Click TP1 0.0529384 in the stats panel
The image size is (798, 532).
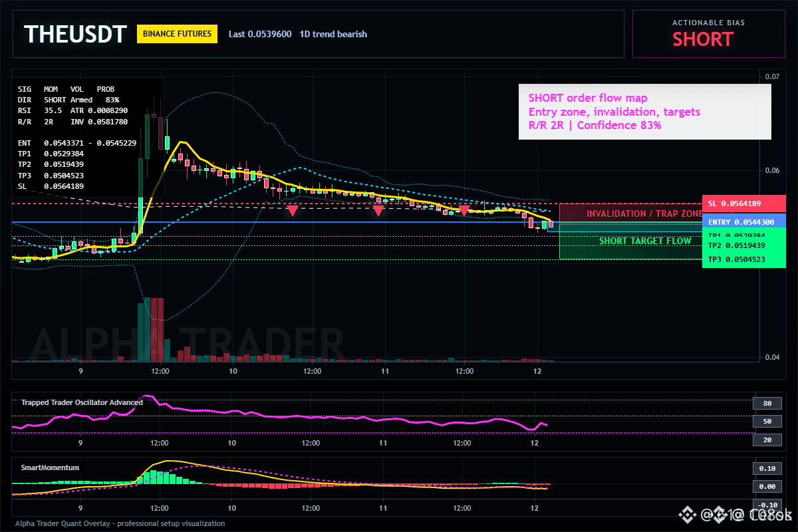tap(51, 154)
